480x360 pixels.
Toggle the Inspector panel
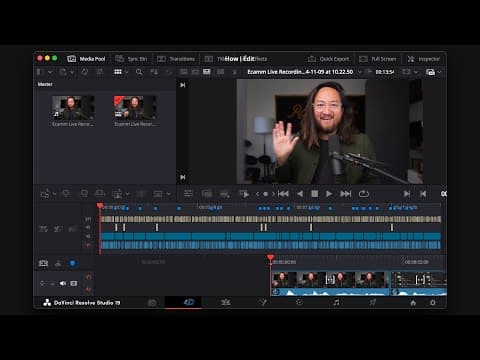tap(424, 59)
